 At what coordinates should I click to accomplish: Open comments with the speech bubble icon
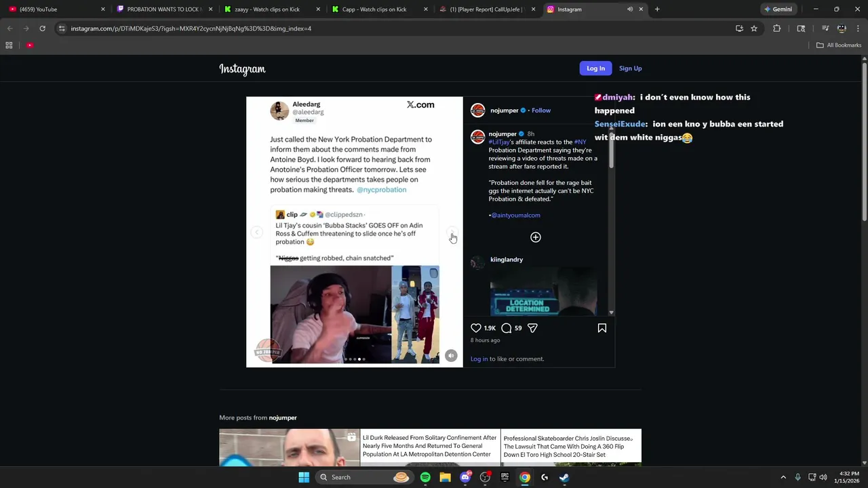[506, 328]
